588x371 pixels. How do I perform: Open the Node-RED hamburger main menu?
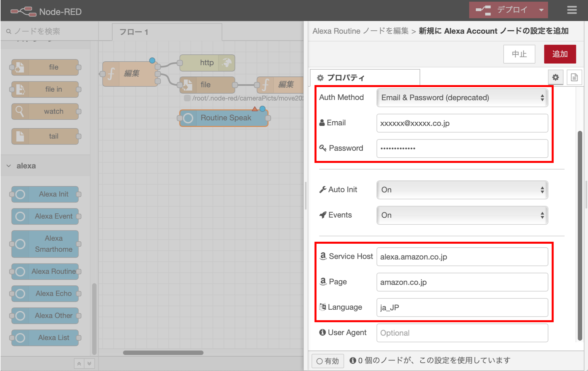pos(572,10)
